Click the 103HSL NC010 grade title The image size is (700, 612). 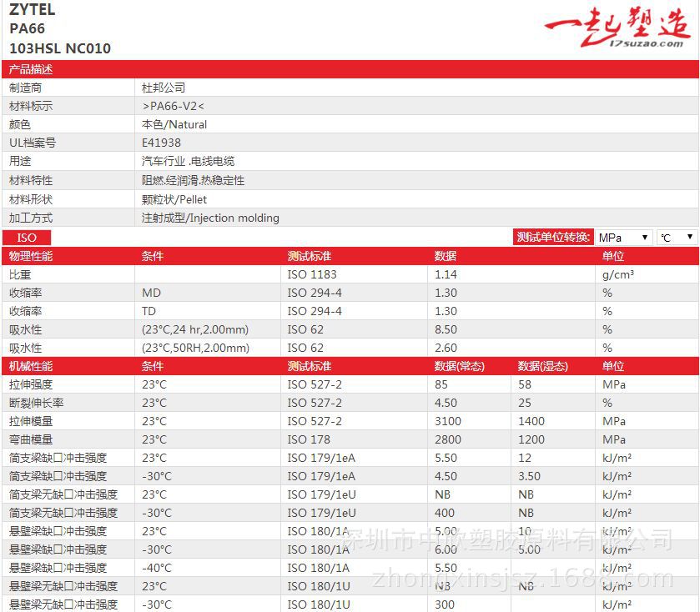click(x=60, y=48)
